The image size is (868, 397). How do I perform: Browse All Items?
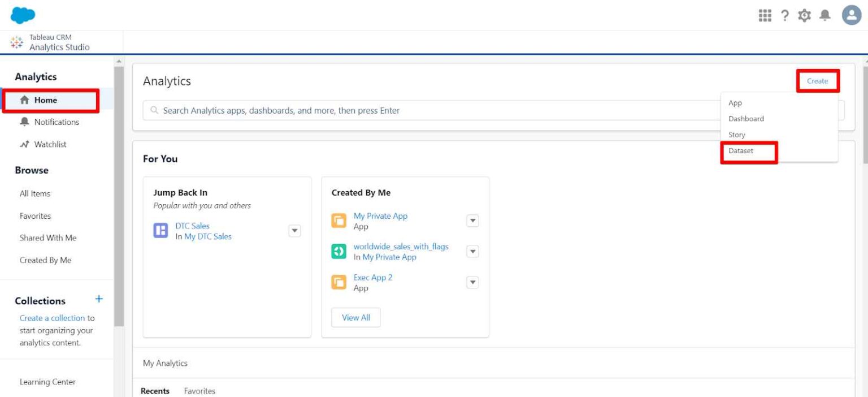point(35,193)
